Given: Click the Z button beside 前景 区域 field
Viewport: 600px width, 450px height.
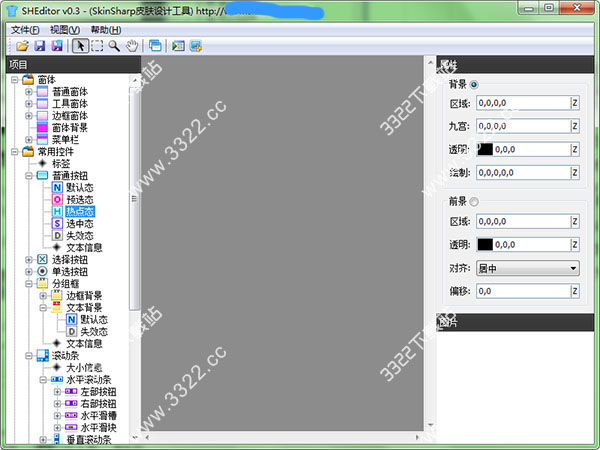Looking at the screenshot, I should coord(574,221).
